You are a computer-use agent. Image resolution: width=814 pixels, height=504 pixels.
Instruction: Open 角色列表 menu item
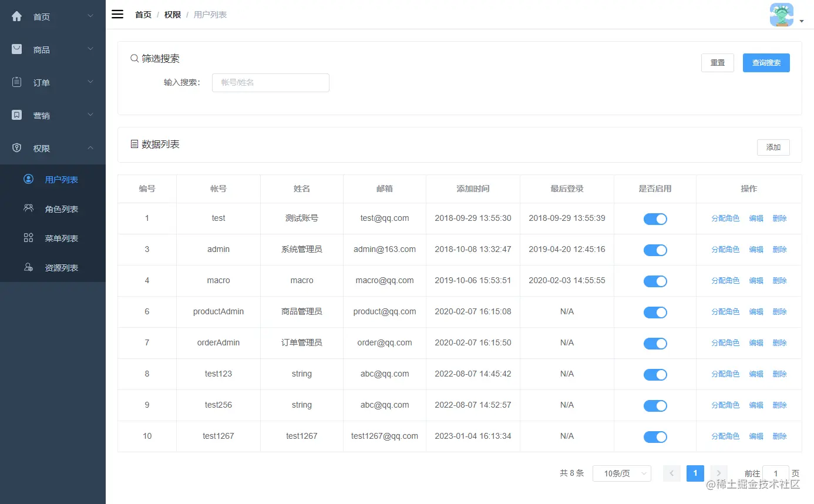(53, 209)
